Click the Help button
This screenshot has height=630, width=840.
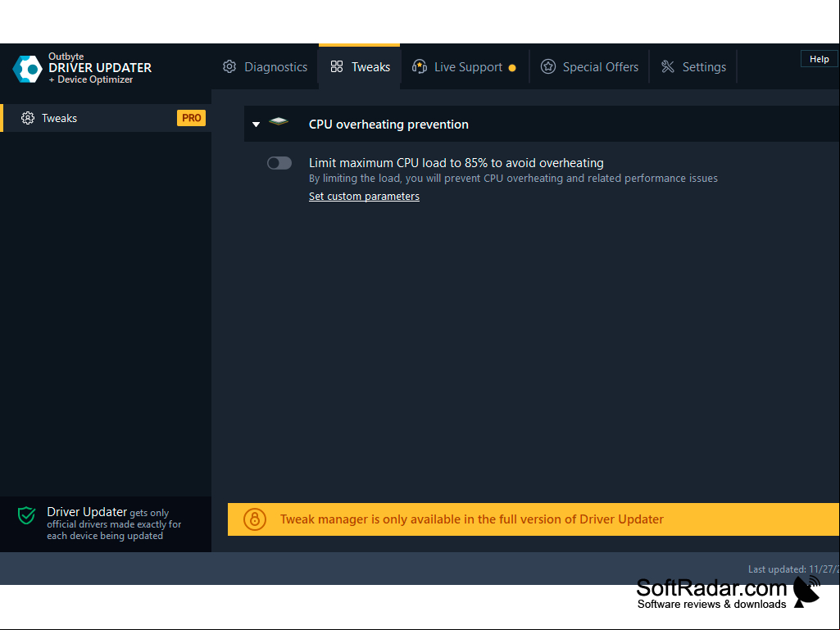tap(820, 59)
